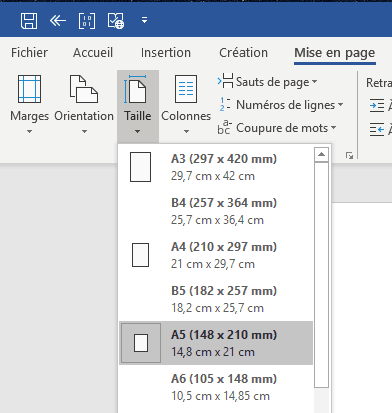Click the A5 page thumbnail icon
This screenshot has height=413, width=392.
pos(141,343)
